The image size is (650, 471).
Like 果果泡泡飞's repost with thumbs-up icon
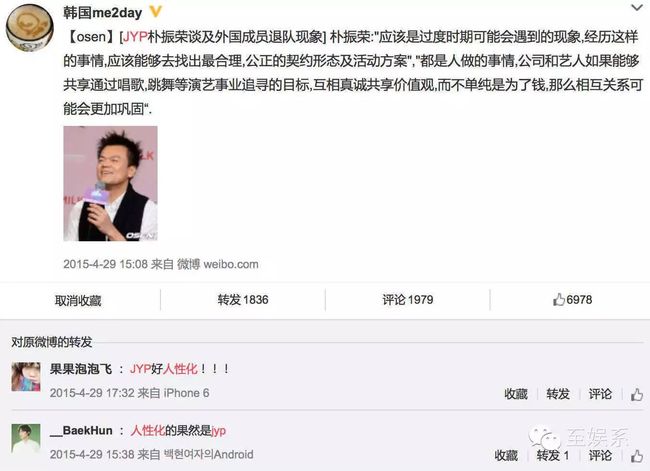click(x=637, y=394)
